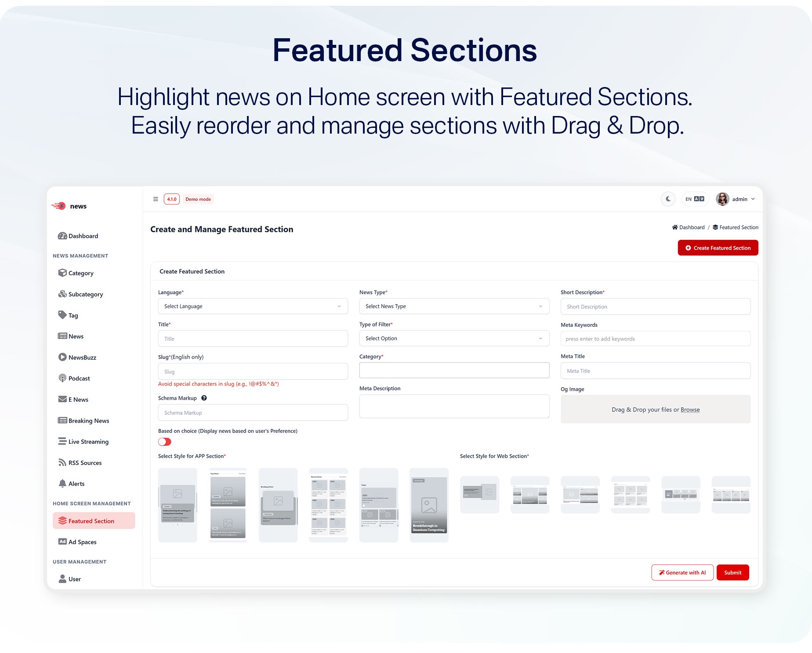
Task: Click the news logo icon
Action: coord(59,206)
